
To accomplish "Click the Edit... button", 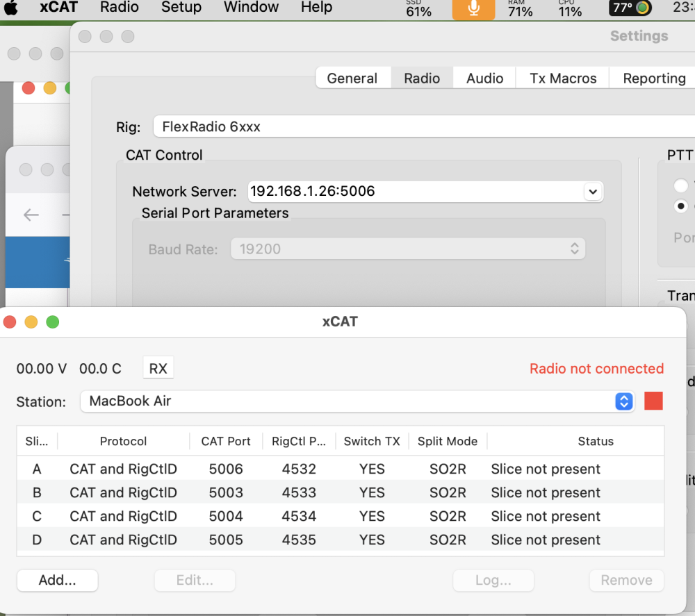I will tap(195, 580).
